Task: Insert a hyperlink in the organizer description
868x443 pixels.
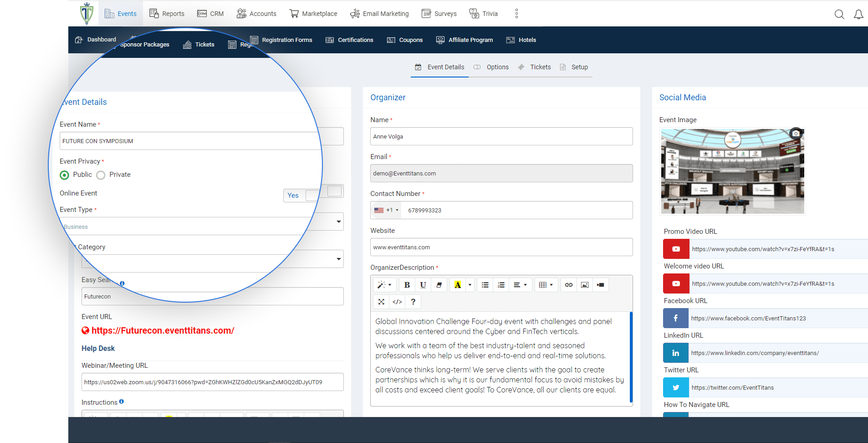Action: (x=568, y=284)
